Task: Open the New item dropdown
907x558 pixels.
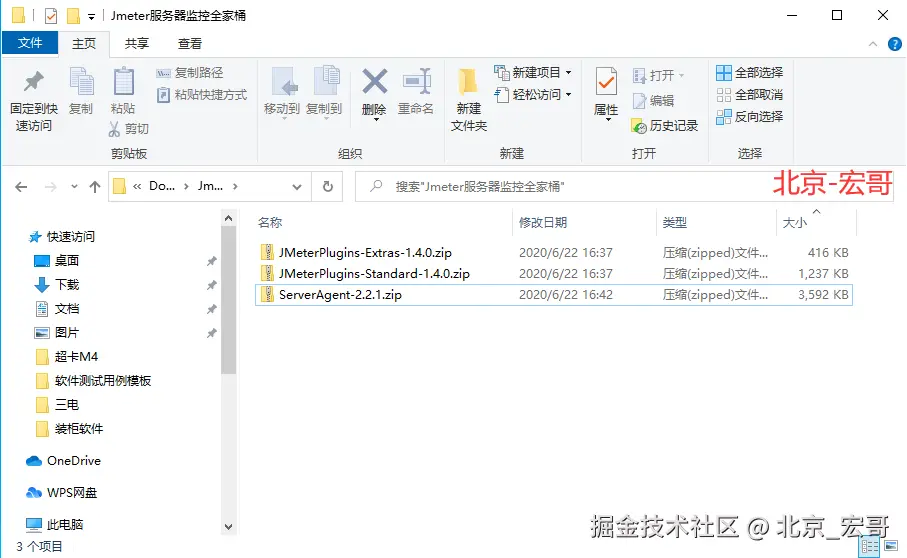Action: pyautogui.click(x=533, y=72)
